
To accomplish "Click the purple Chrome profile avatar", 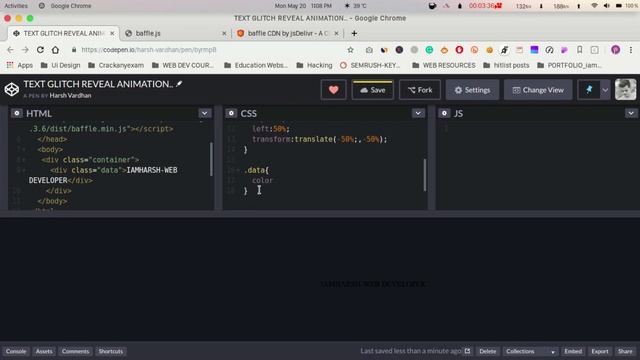I will [616, 50].
